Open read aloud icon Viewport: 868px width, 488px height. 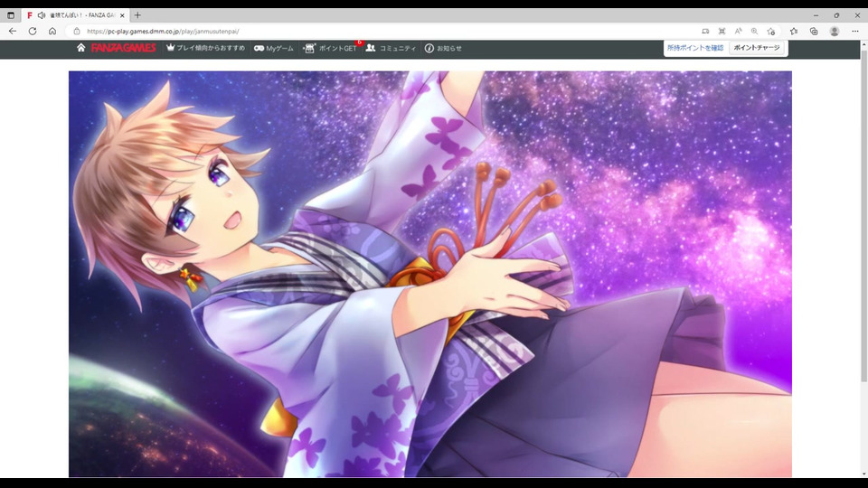738,32
